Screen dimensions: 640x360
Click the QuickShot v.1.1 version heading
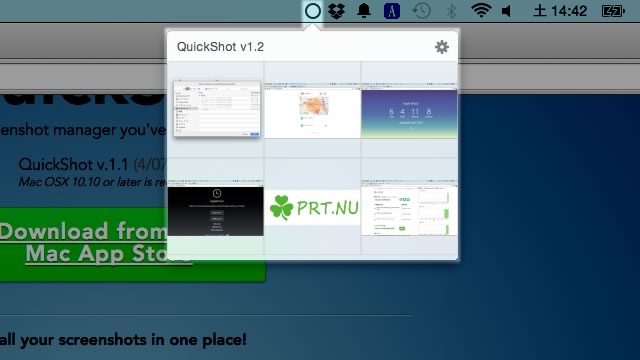tap(73, 164)
